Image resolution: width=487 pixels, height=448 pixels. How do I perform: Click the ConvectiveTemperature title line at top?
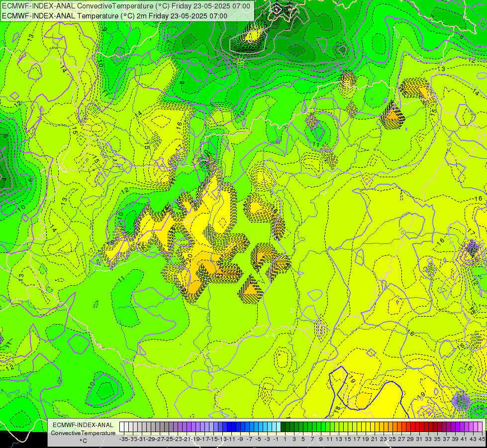(x=126, y=6)
